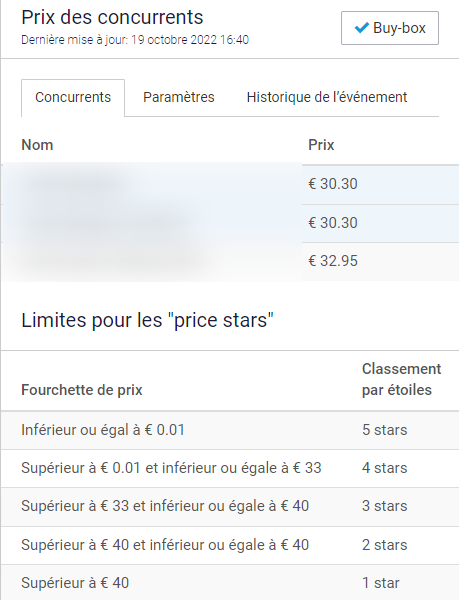Screen dimensions: 459x600
Task: Open the Paramètres tab
Action: click(179, 97)
